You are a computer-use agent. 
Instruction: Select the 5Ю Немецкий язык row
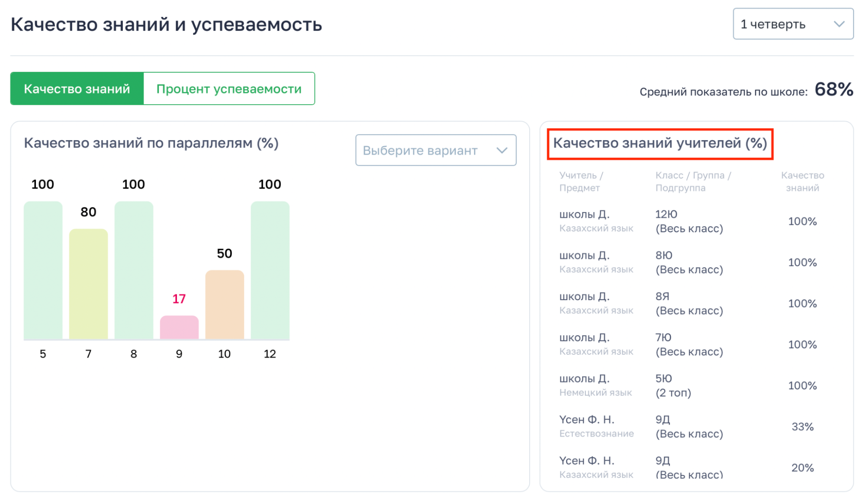(x=689, y=385)
